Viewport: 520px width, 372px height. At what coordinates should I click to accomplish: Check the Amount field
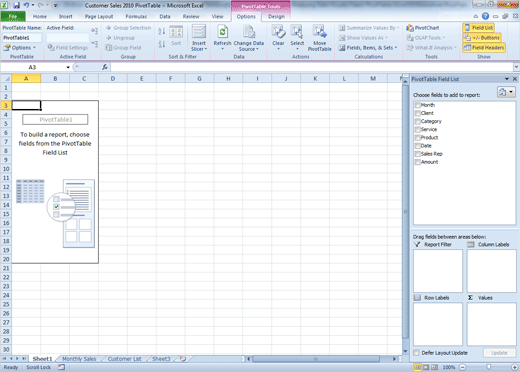point(417,162)
